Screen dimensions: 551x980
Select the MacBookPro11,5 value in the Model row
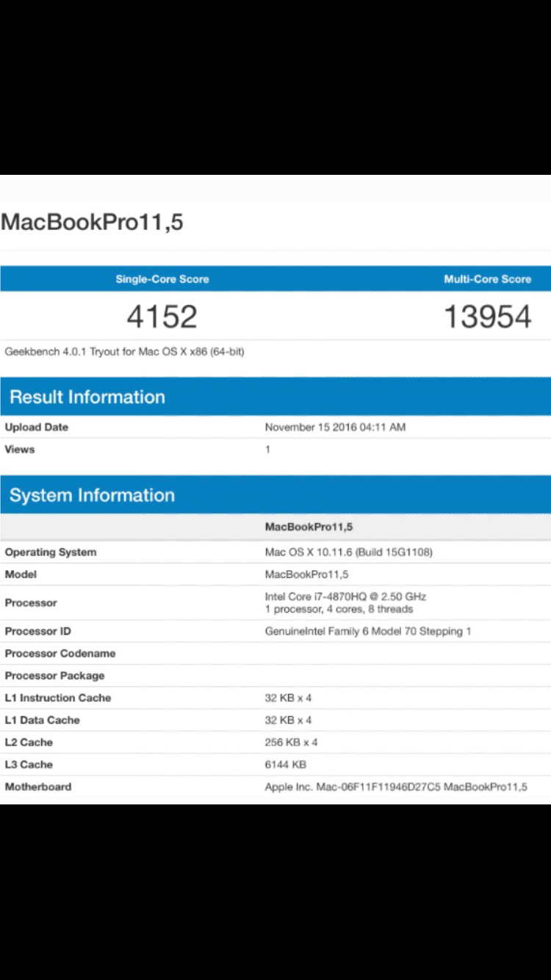click(x=307, y=574)
